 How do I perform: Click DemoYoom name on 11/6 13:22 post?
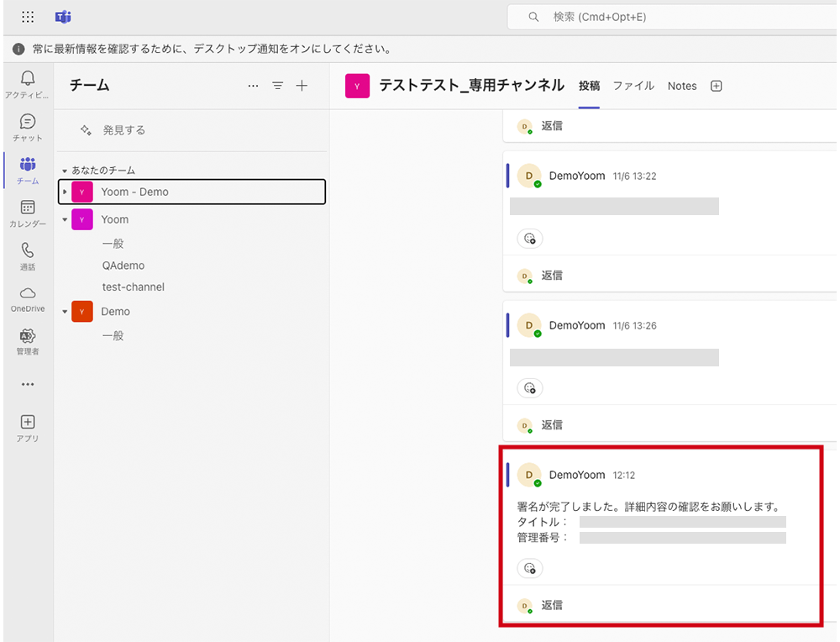[x=577, y=176]
